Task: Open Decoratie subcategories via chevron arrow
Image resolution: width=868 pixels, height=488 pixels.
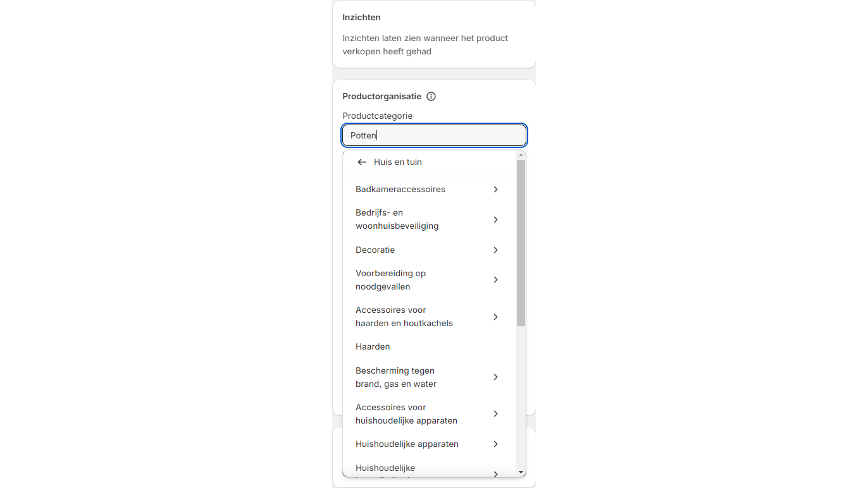Action: 495,250
